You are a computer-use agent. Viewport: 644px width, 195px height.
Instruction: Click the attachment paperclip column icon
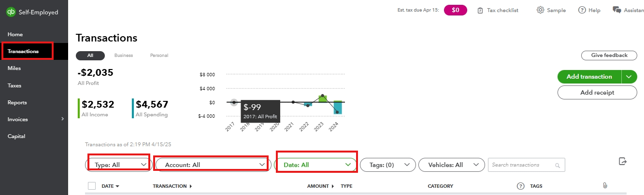tap(604, 186)
